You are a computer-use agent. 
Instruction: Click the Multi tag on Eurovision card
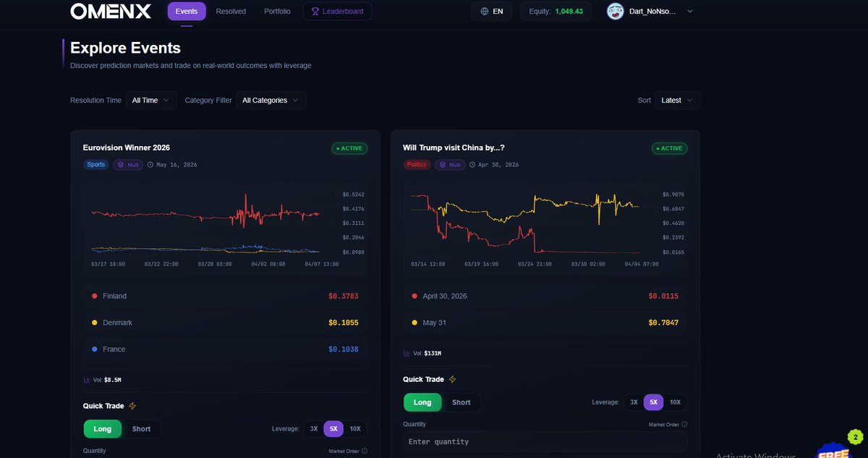point(127,165)
